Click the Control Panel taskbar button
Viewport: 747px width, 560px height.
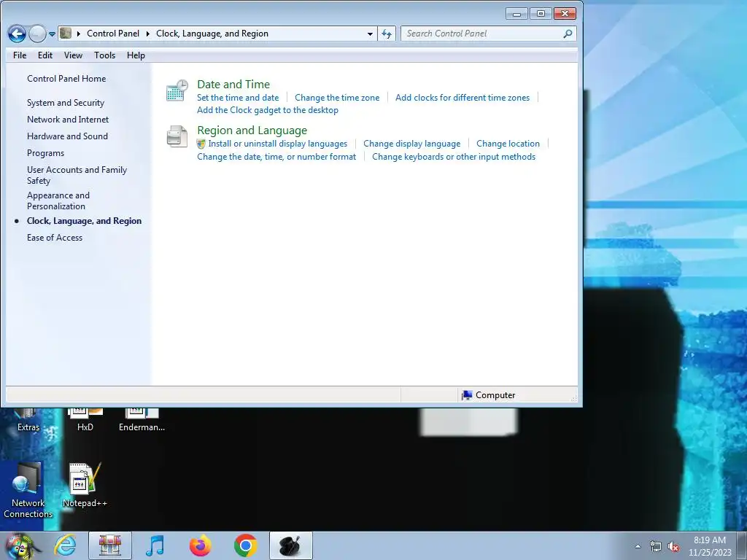pos(110,545)
